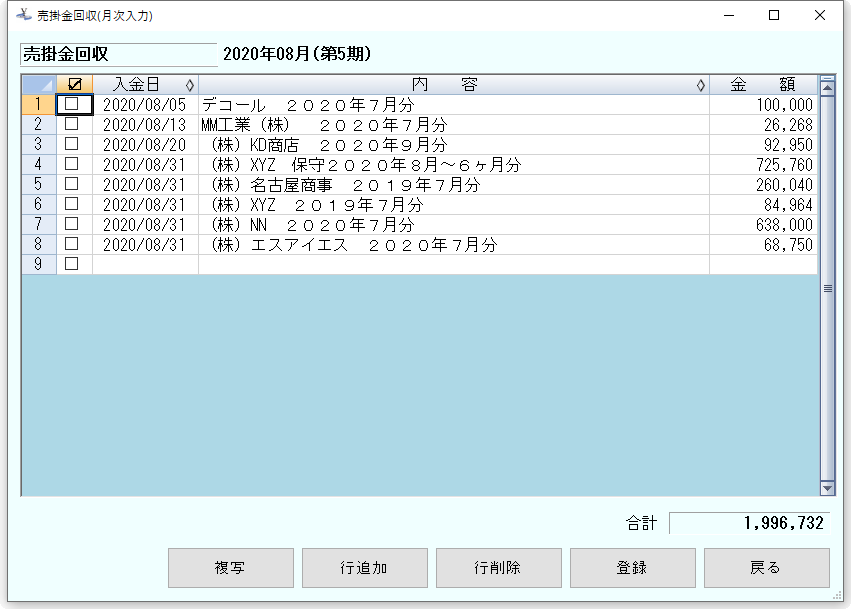Click scrollbar down arrow
Image resolution: width=851 pixels, height=609 pixels.
(x=827, y=488)
